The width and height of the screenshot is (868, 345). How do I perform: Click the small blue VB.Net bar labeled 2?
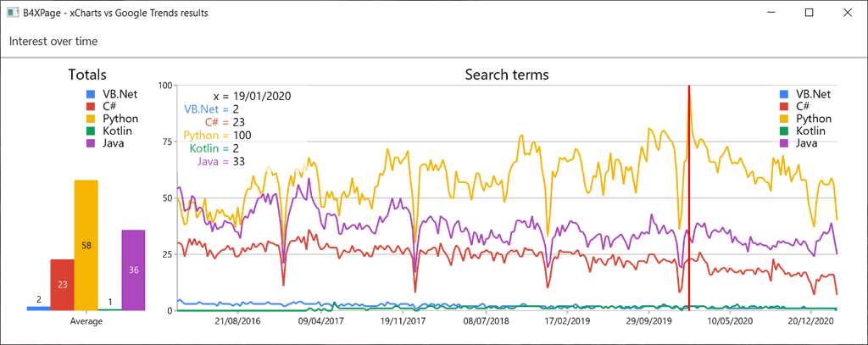pyautogui.click(x=38, y=308)
